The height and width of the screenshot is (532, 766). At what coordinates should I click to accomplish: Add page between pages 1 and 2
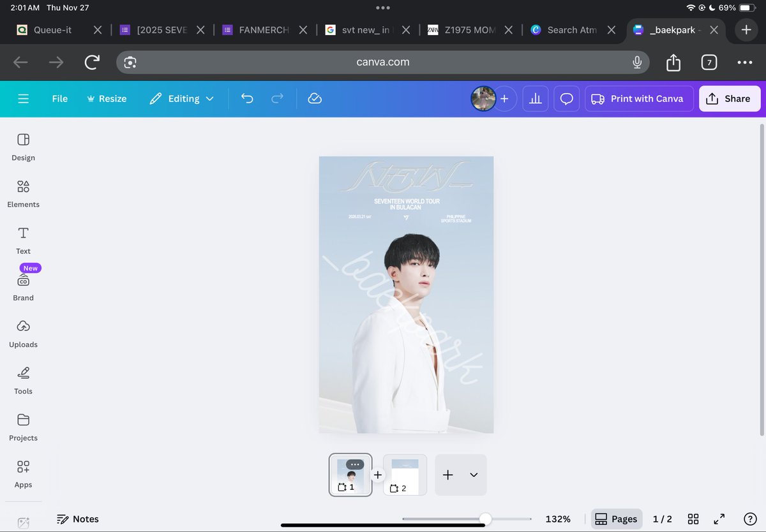click(x=377, y=475)
